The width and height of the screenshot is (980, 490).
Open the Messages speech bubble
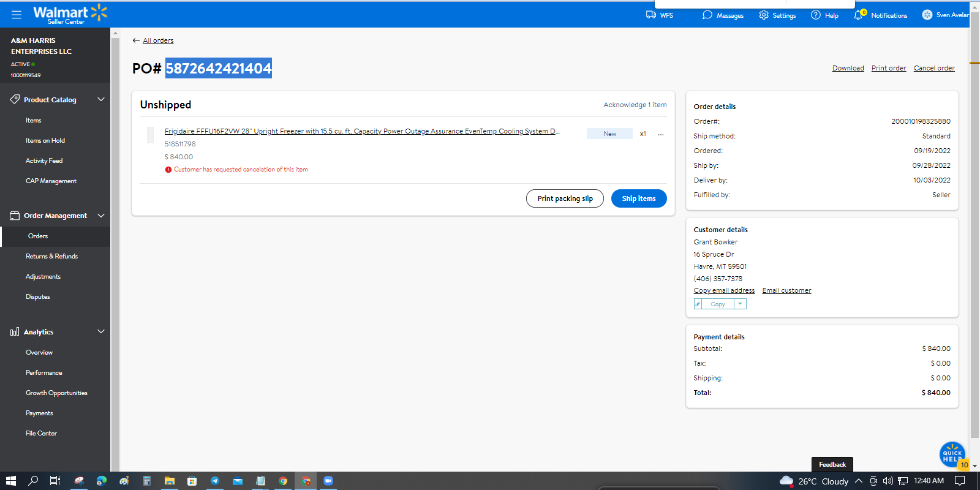tap(723, 15)
